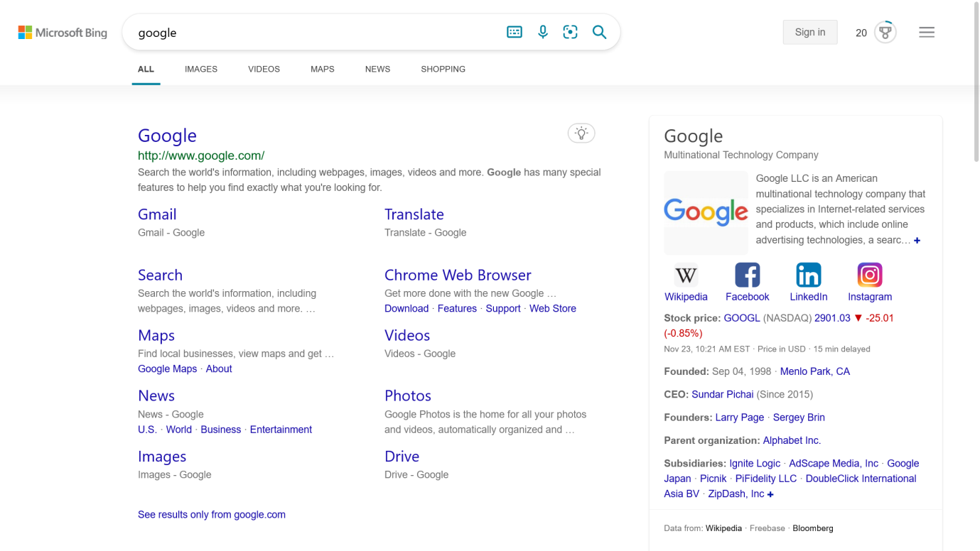Click the Sign in button
The height and width of the screenshot is (551, 980).
[810, 32]
